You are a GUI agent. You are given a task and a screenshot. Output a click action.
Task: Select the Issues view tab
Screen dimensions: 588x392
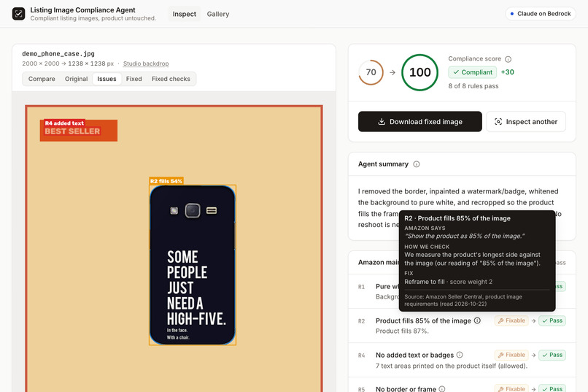click(107, 79)
